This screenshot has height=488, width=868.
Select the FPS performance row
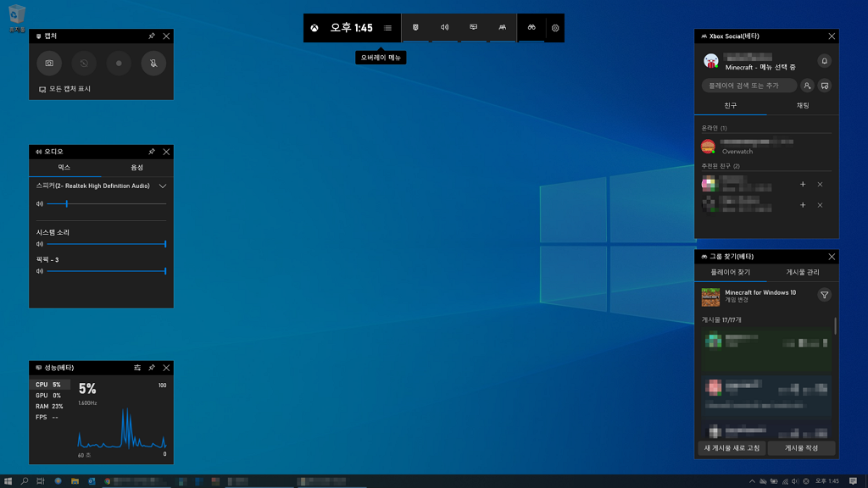coord(50,417)
